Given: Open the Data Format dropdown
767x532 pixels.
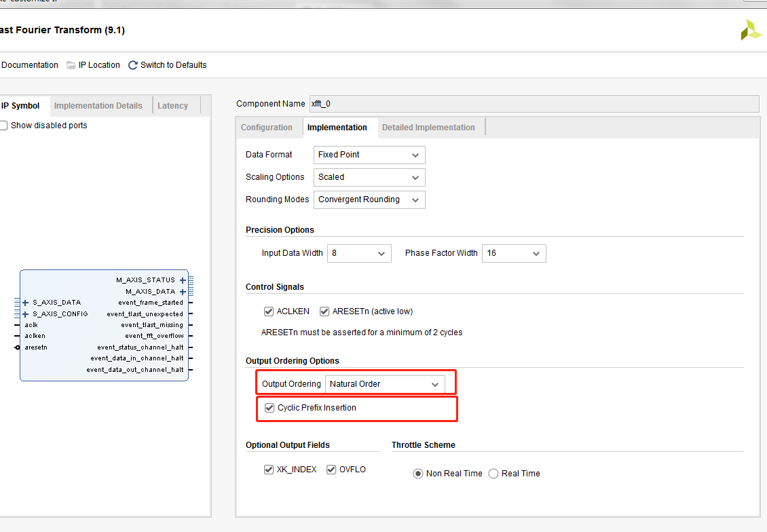Looking at the screenshot, I should click(369, 155).
